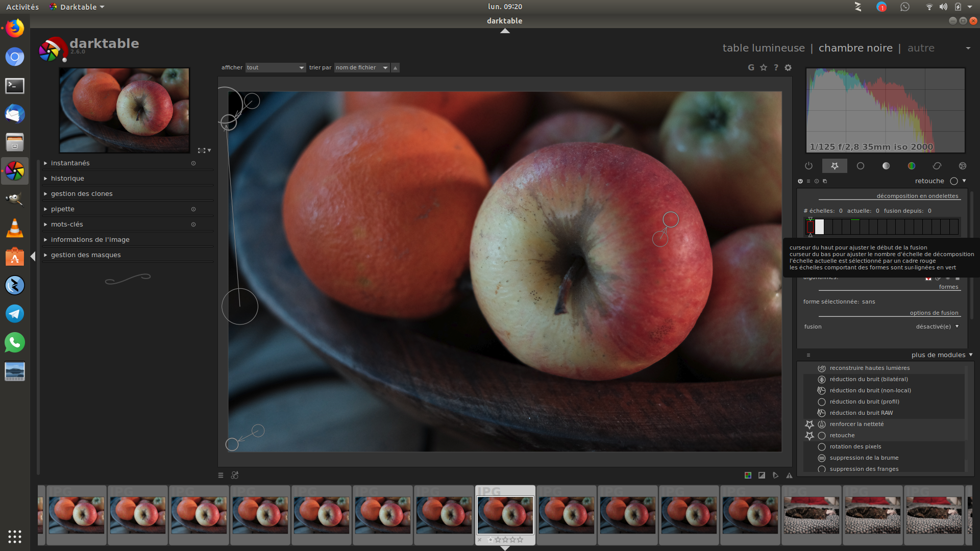Viewport: 980px width, 551px height.
Task: Open the color modules group
Action: 911,166
